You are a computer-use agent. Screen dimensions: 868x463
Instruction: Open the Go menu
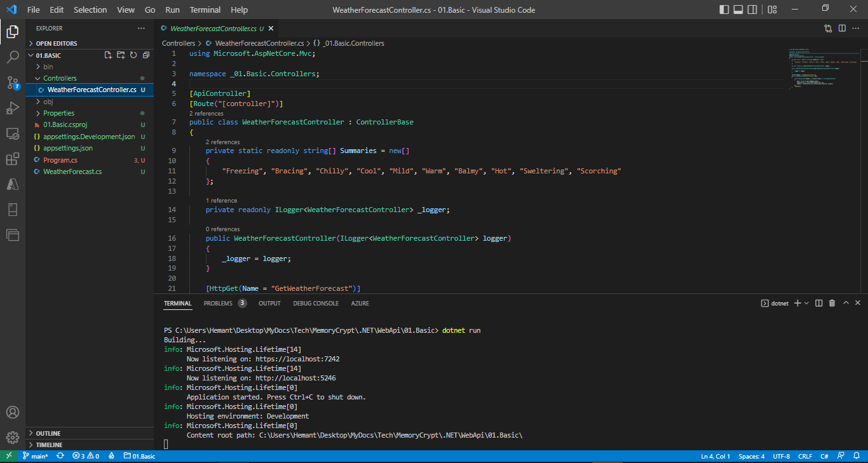(150, 10)
